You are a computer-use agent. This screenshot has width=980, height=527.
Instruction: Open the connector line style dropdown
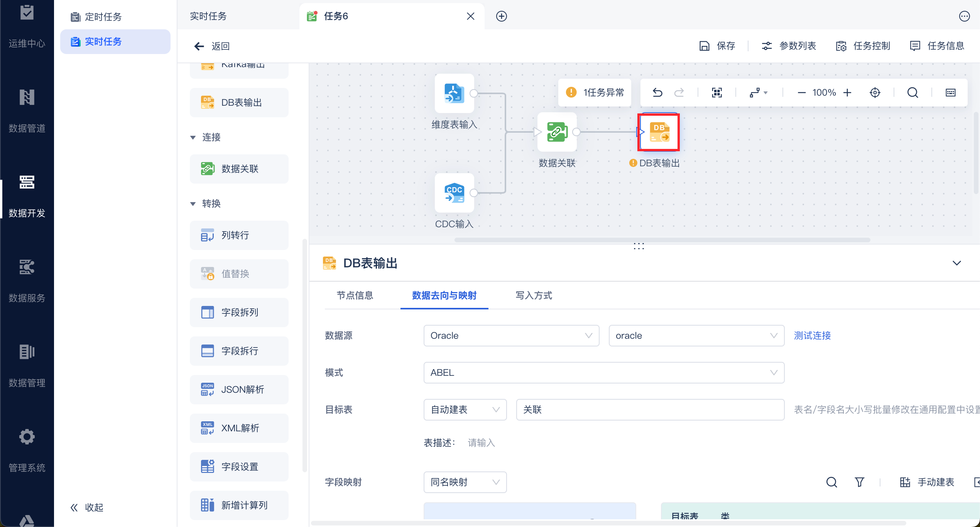click(758, 93)
